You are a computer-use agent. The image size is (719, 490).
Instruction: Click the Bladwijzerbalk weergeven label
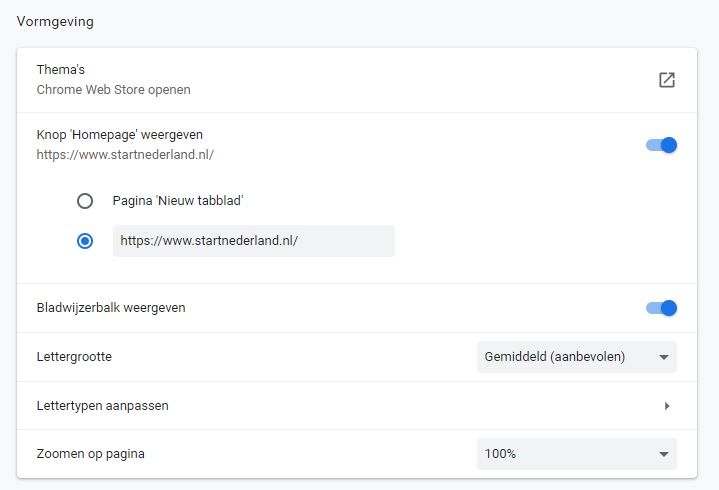[x=111, y=308]
